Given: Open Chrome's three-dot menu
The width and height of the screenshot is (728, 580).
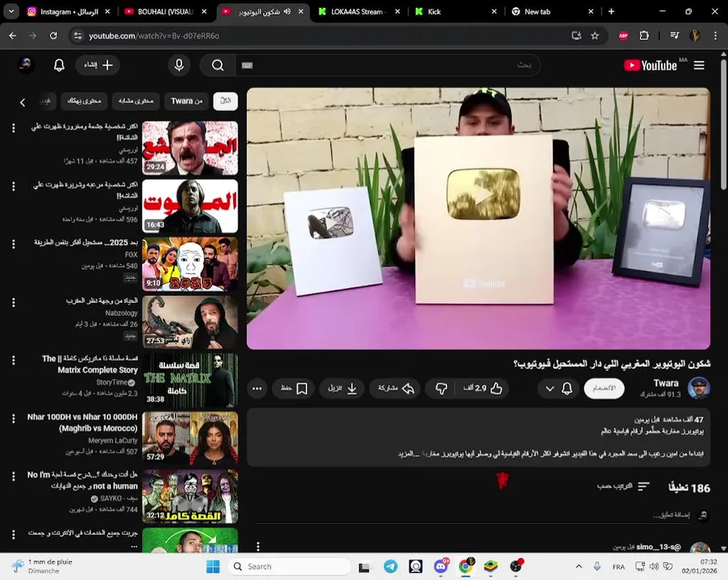Looking at the screenshot, I should click(715, 35).
